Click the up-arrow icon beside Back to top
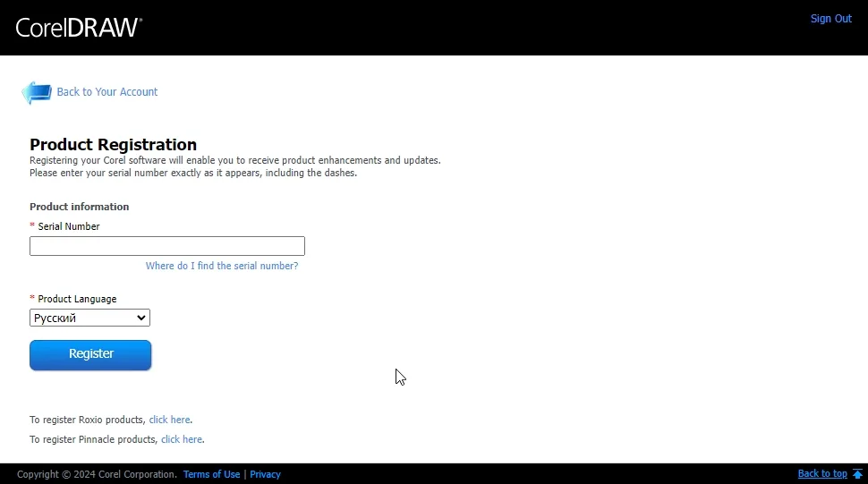The width and height of the screenshot is (868, 484). pyautogui.click(x=857, y=474)
